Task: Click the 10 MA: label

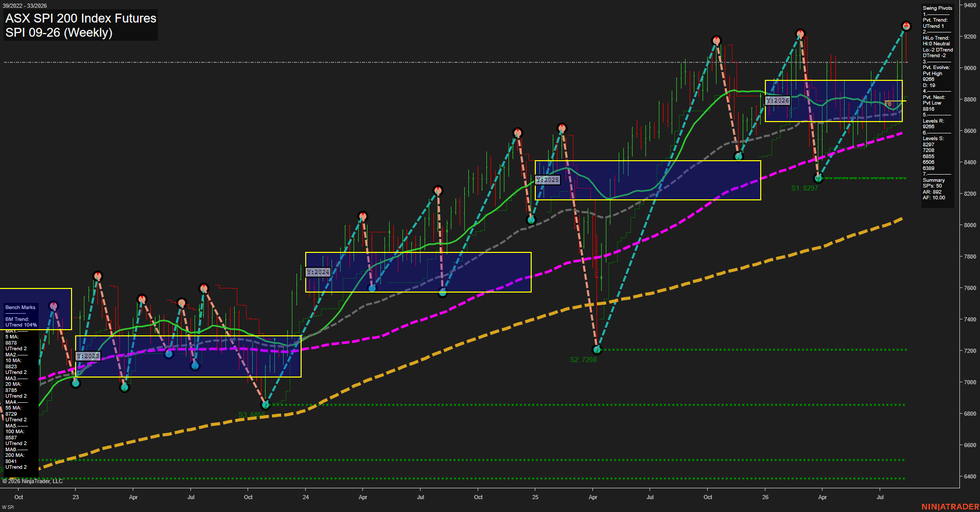Action: click(x=13, y=361)
